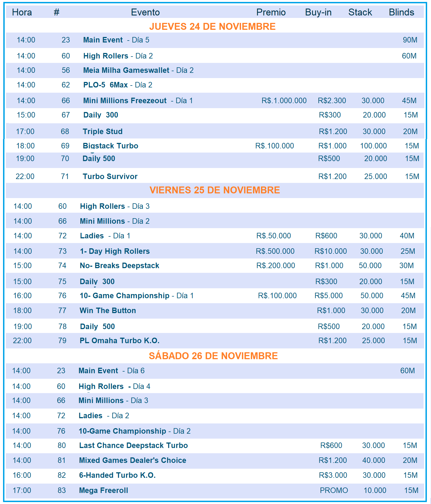Click the Turbo Survivor event name

(110, 177)
